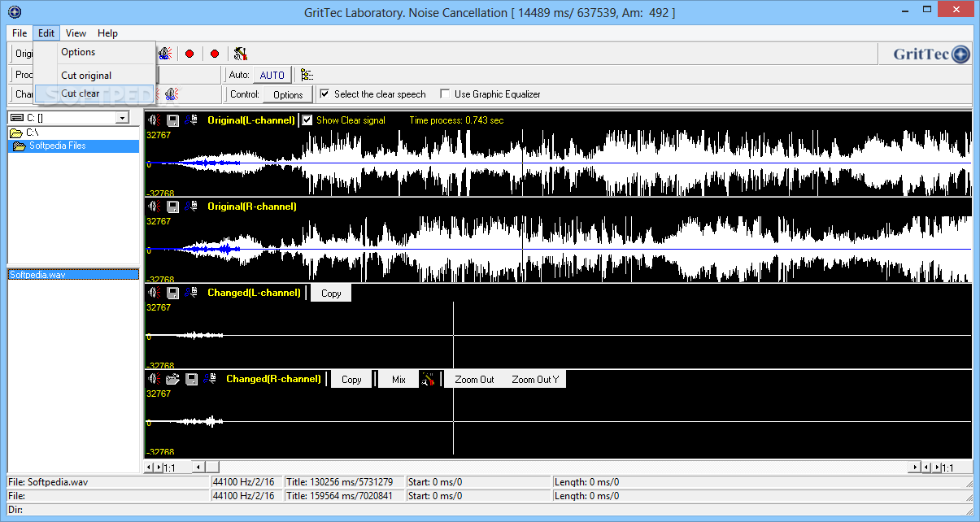Click the speaker icon beside Changed(R-channel)
980x522 pixels.
point(153,379)
